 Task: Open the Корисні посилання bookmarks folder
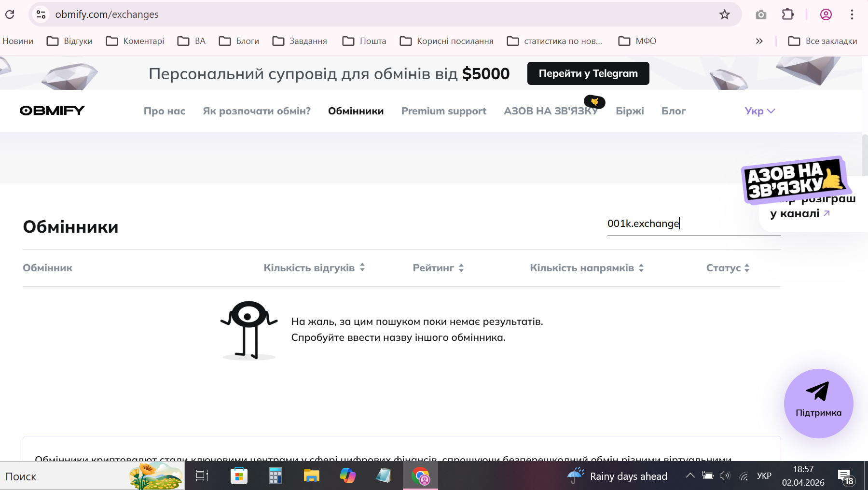pyautogui.click(x=446, y=41)
